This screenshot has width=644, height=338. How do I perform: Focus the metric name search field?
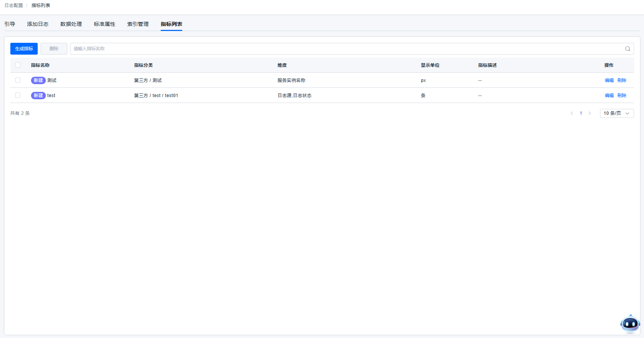pyautogui.click(x=344, y=49)
